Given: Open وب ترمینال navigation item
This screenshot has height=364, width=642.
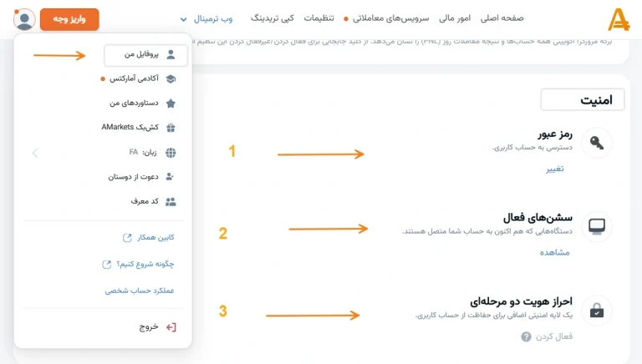Looking at the screenshot, I should tap(213, 19).
